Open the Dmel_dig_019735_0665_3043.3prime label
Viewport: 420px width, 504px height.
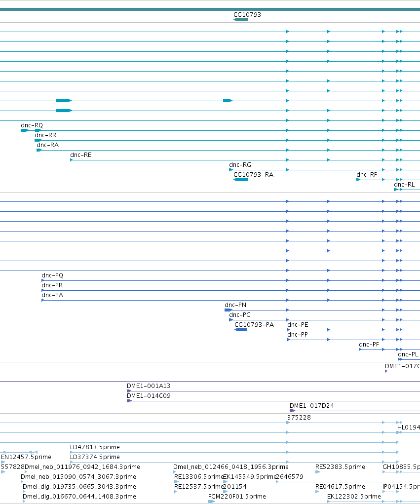[x=79, y=487]
